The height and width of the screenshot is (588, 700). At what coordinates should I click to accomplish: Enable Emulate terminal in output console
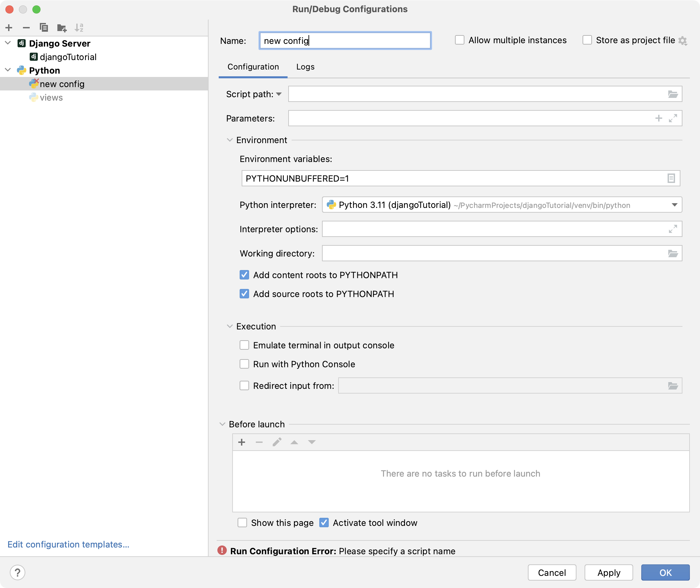coord(244,345)
